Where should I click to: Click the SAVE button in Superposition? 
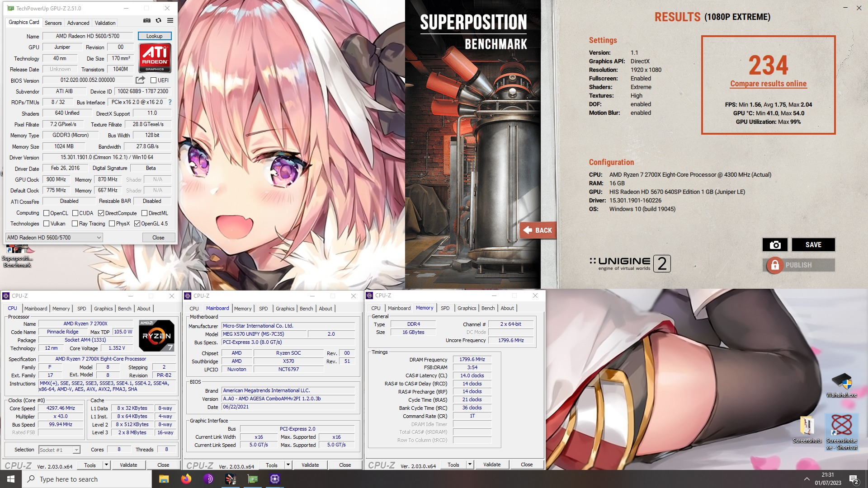[813, 244]
